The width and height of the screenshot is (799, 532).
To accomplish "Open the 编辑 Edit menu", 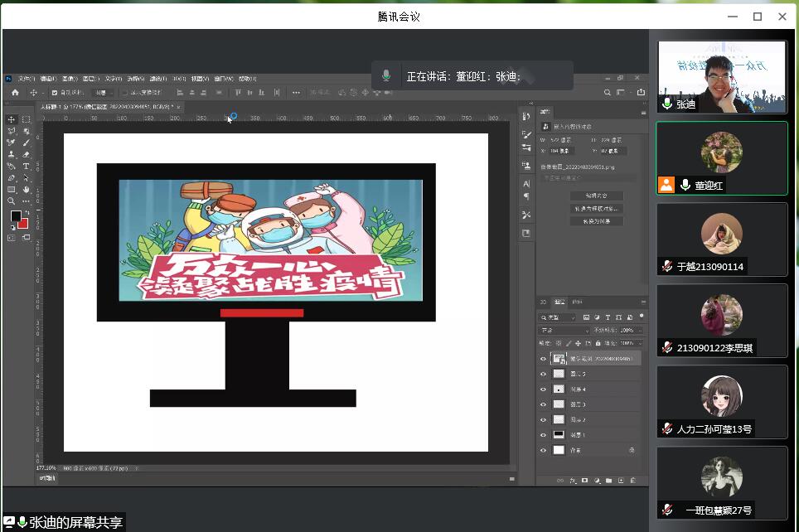I will tap(48, 79).
